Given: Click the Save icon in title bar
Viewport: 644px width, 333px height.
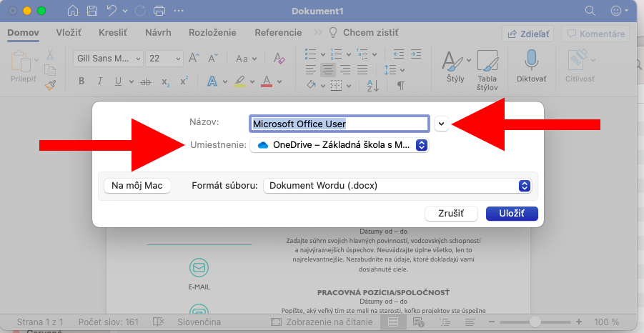Looking at the screenshot, I should [x=92, y=11].
